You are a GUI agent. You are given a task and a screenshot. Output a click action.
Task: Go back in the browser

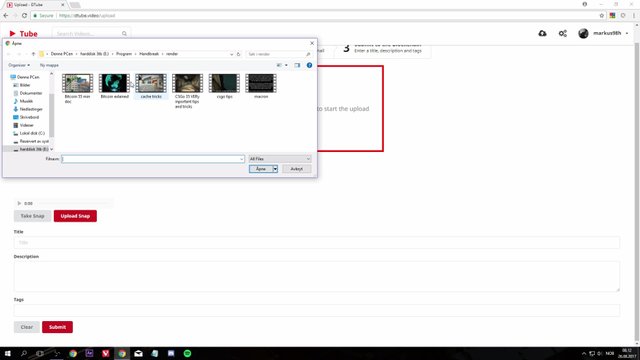click(6, 16)
